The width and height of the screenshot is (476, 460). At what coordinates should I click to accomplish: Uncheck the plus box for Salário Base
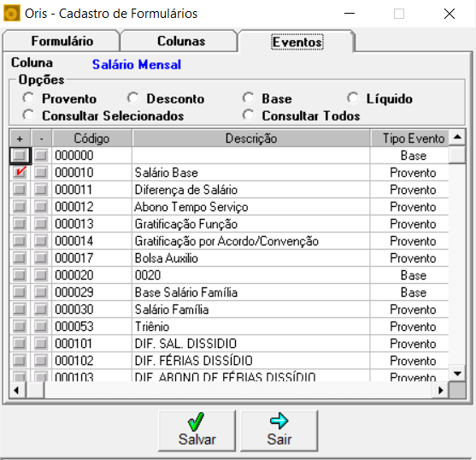click(x=20, y=173)
